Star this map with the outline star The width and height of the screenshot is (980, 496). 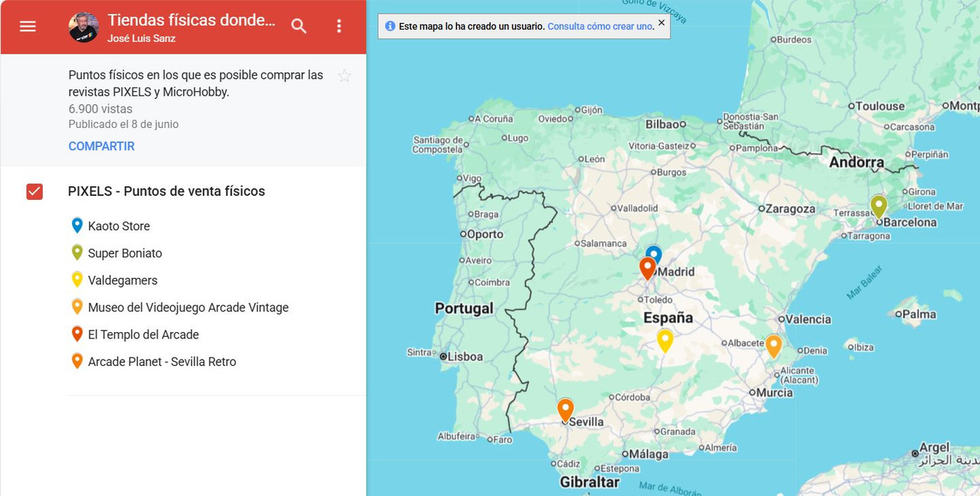click(x=345, y=76)
